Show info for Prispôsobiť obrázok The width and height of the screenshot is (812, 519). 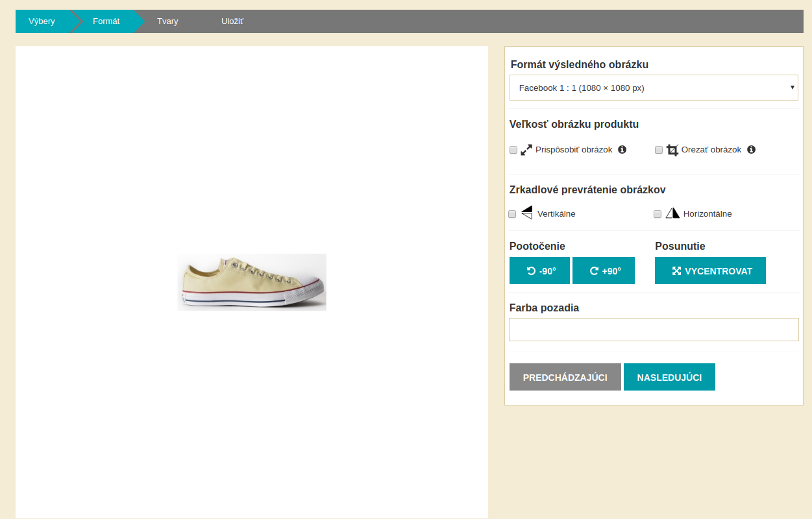point(622,149)
